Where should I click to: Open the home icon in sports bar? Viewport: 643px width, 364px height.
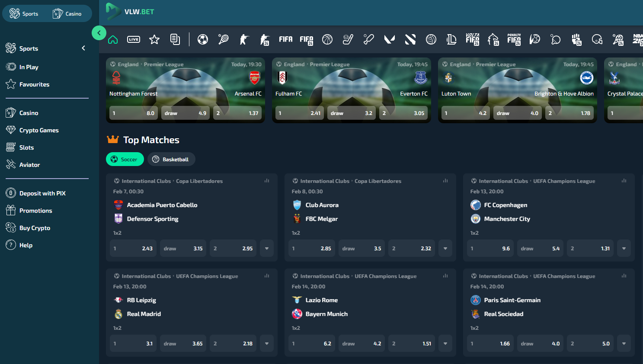113,39
